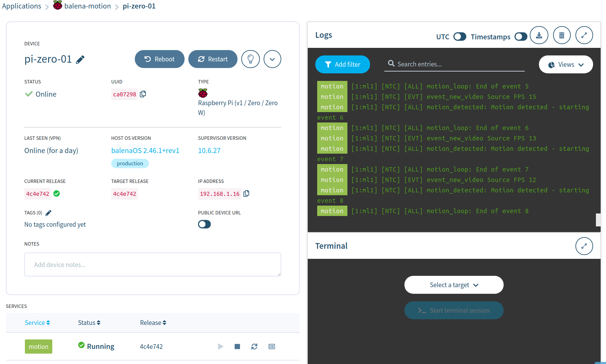Expand the Logs panel to fullscreen
This screenshot has height=364, width=606.
click(584, 35)
